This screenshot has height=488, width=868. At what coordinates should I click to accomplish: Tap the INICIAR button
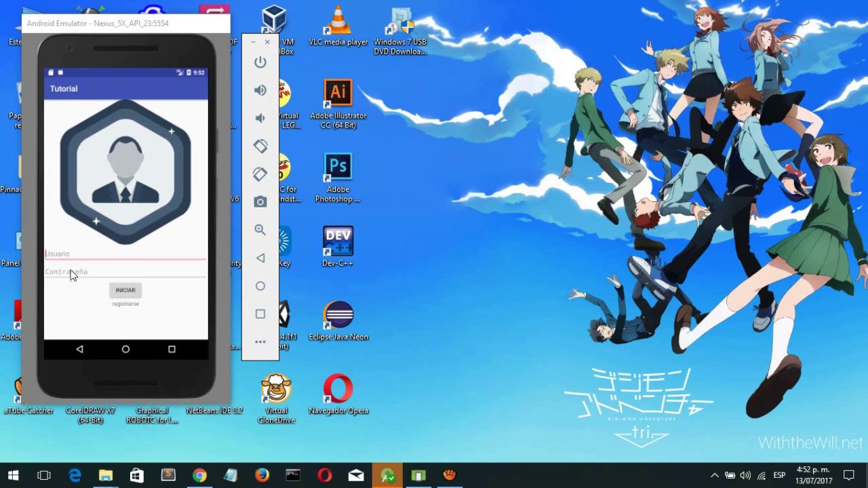click(125, 290)
